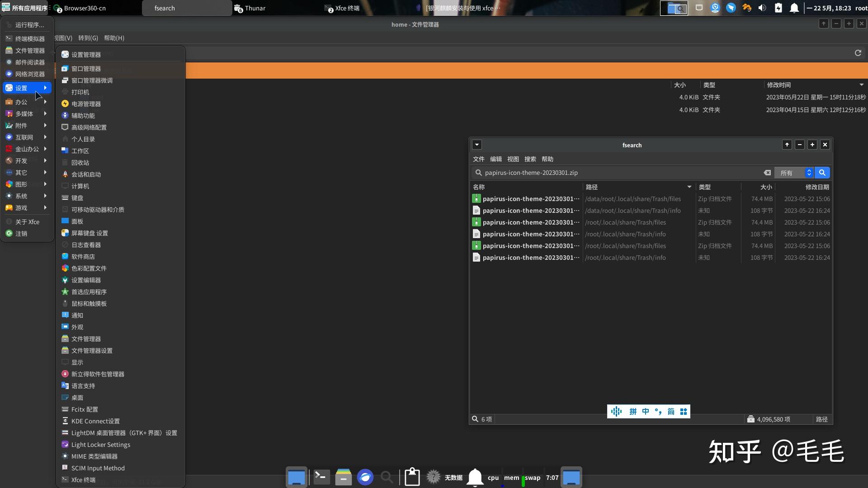Expand the 游戏 submenu
This screenshot has width=868, height=488.
click(x=27, y=208)
